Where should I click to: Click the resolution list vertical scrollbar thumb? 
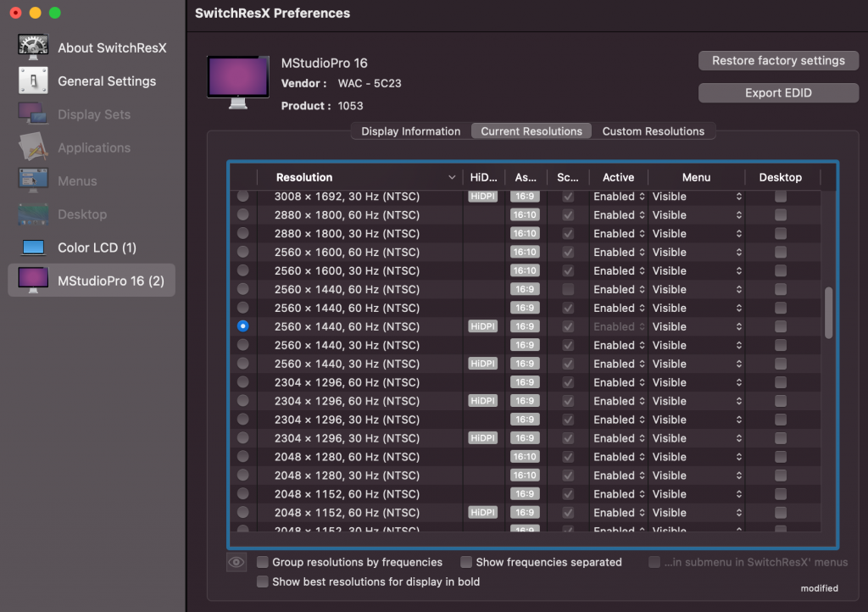829,313
